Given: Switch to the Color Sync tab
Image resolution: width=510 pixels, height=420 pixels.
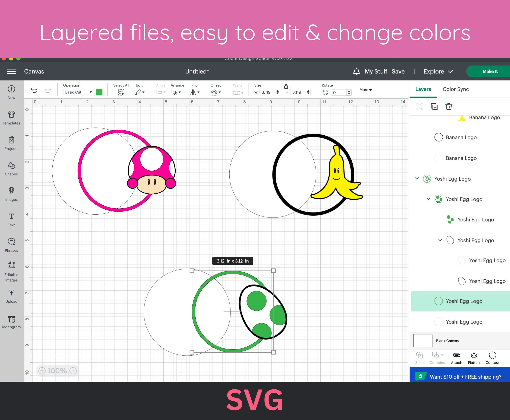Looking at the screenshot, I should coord(456,89).
